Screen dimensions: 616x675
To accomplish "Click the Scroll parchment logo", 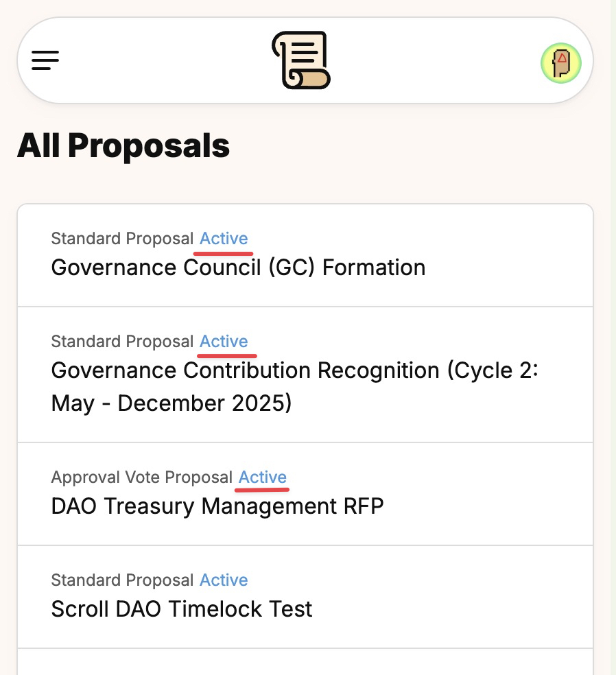I will pyautogui.click(x=301, y=60).
